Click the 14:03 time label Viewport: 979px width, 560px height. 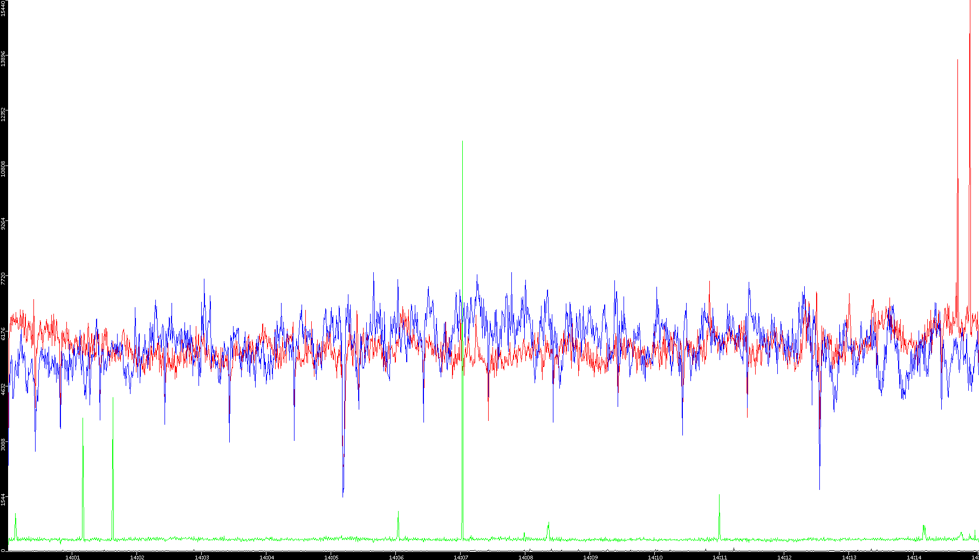tap(202, 557)
